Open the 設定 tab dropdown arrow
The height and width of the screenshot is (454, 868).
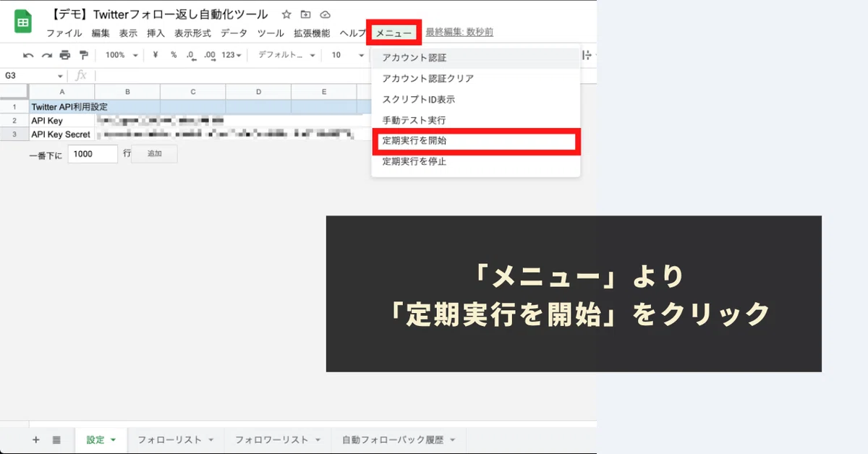[114, 440]
